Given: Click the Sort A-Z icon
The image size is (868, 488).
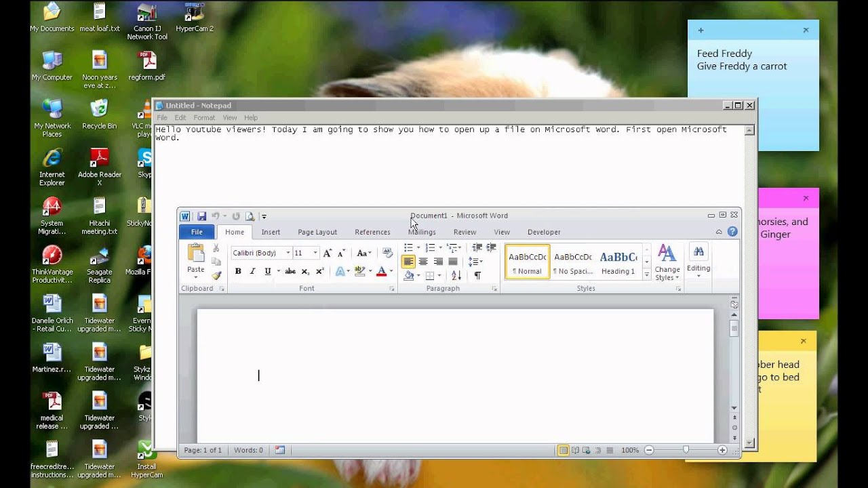Looking at the screenshot, I should (456, 275).
